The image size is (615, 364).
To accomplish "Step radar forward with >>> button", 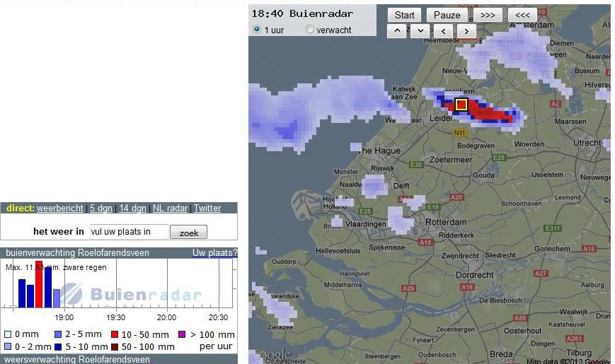I will tap(488, 15).
